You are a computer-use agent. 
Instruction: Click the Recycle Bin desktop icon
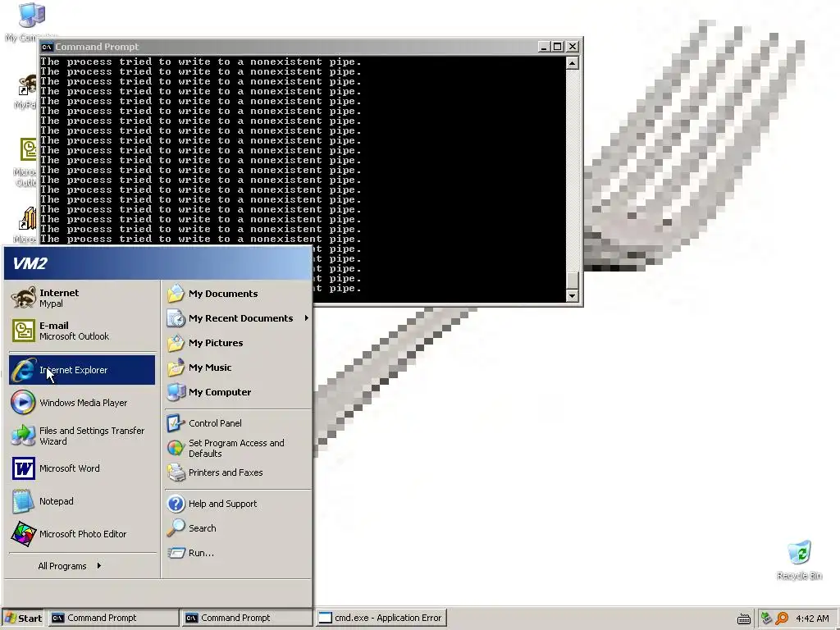[x=799, y=559]
